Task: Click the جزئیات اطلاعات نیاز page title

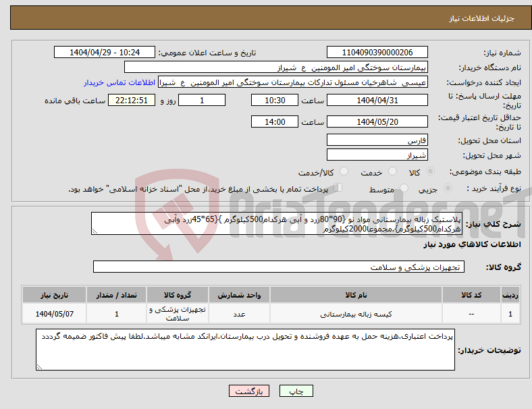Action: click(482, 18)
